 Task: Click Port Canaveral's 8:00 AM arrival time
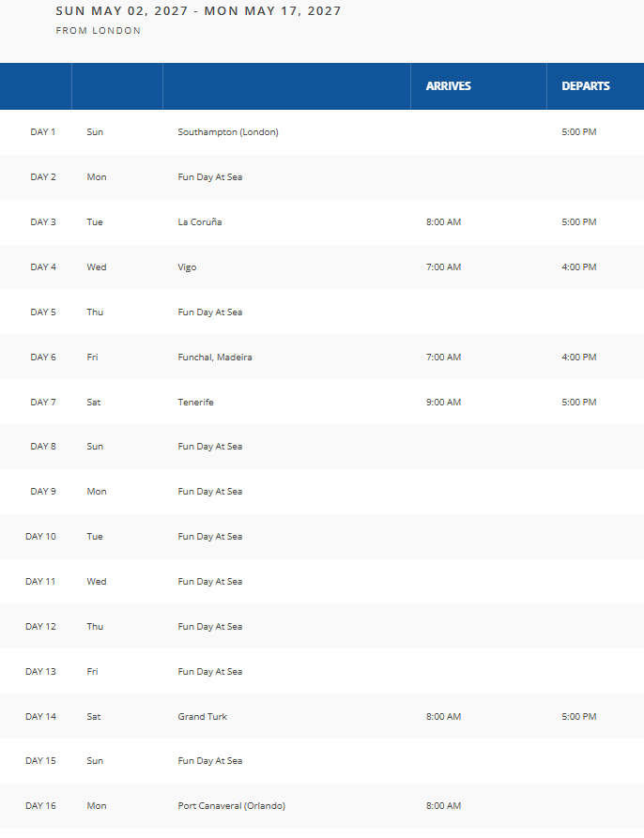click(443, 806)
